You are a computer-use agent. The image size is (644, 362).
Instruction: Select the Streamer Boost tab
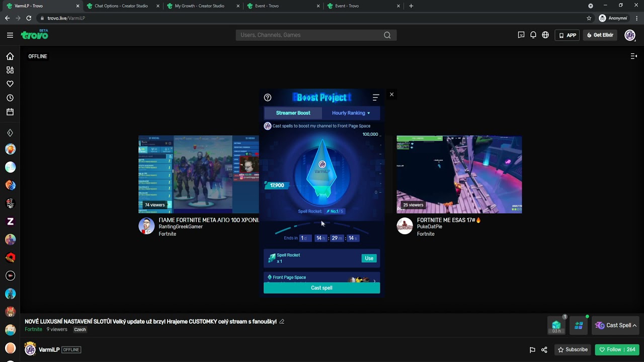pos(293,113)
